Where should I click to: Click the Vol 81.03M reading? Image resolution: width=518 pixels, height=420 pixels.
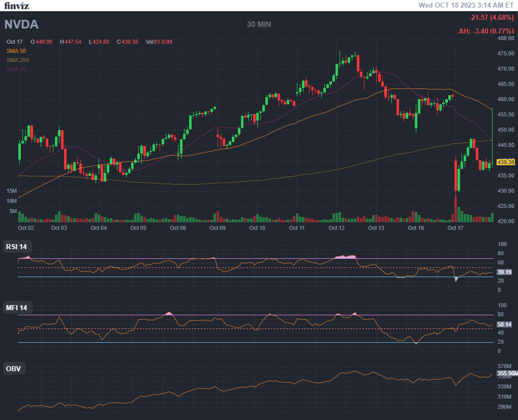tap(159, 42)
